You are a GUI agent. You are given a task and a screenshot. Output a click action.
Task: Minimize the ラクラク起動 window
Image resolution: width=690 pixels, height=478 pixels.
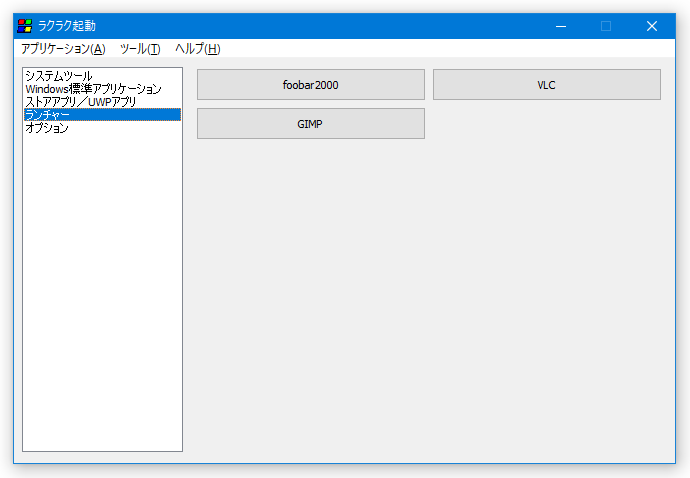(x=561, y=26)
